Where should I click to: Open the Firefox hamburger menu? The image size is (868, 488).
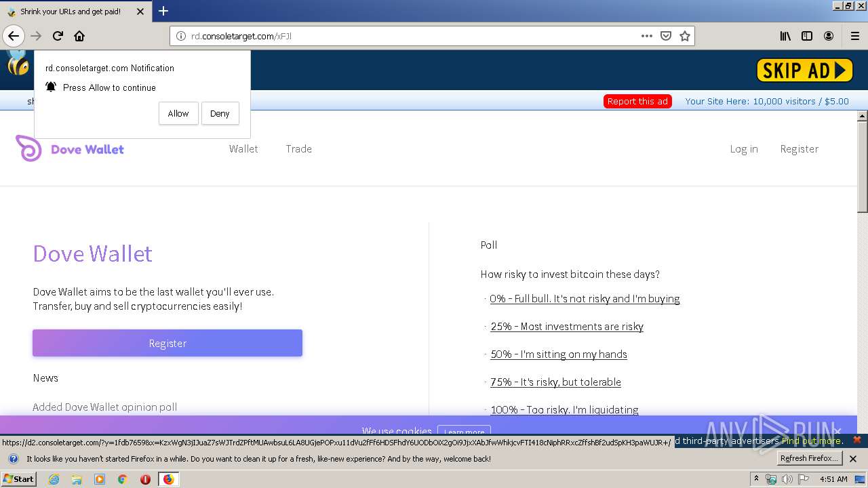pos(854,36)
